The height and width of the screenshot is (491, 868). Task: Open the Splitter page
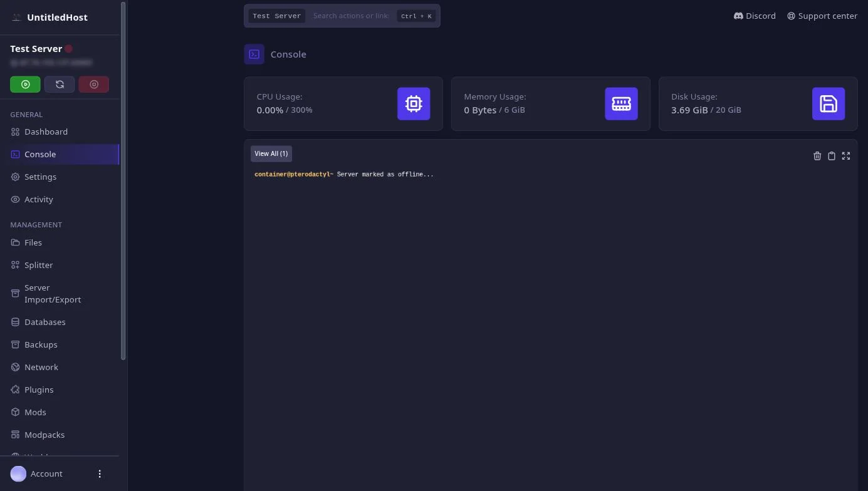click(x=60, y=265)
